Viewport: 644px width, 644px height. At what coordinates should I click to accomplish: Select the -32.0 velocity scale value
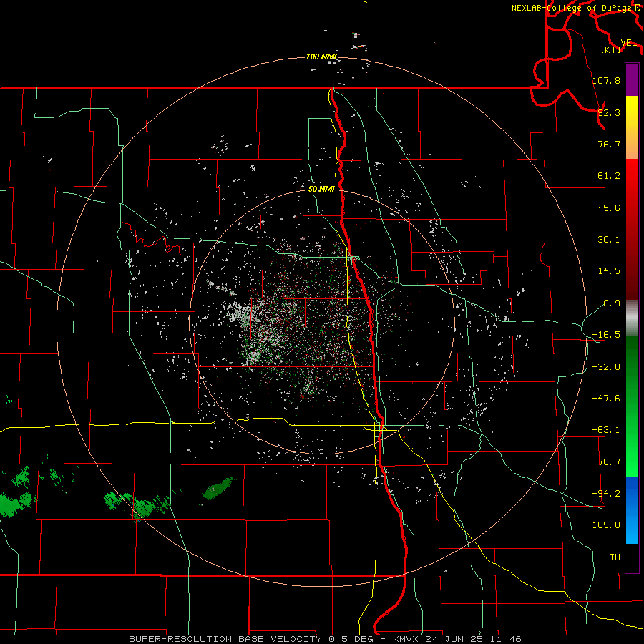(x=606, y=367)
